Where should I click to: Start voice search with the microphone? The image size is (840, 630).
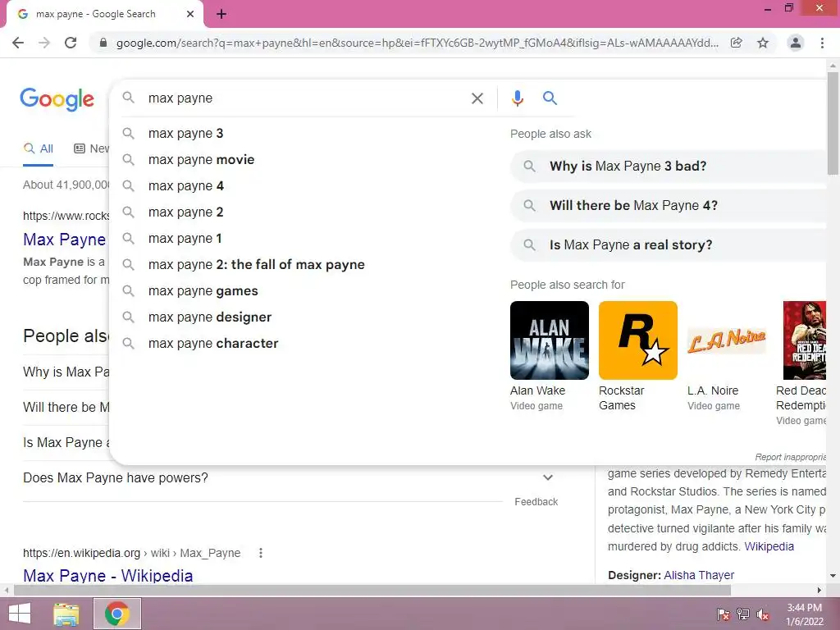tap(517, 98)
